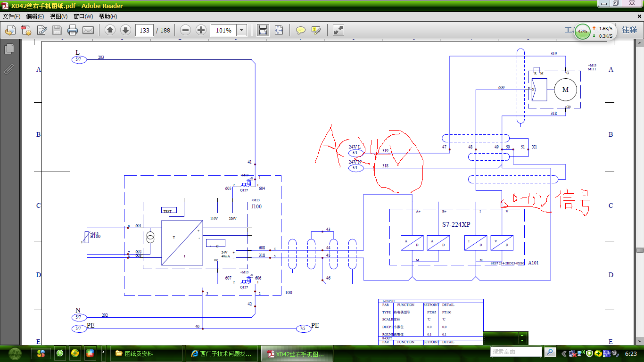Click the colorful pinned taskbar browser icon
Image resolution: width=644 pixels, height=362 pixels.
pyautogui.click(x=41, y=353)
